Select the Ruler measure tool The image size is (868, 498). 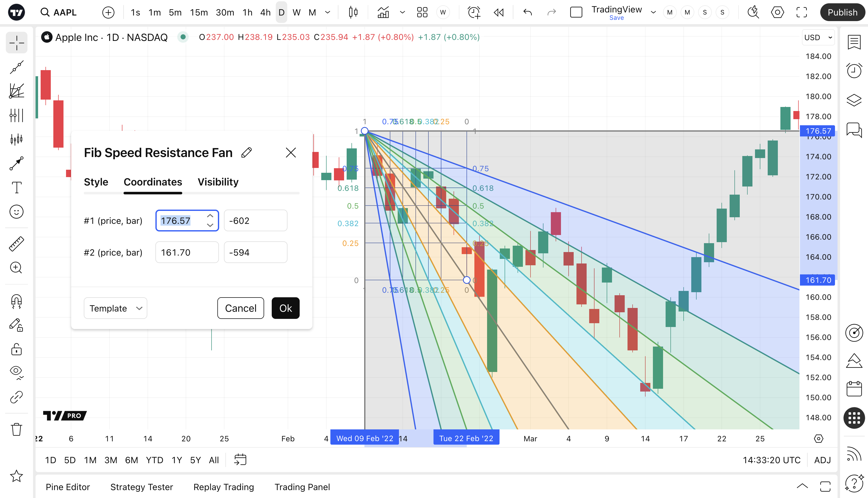17,244
